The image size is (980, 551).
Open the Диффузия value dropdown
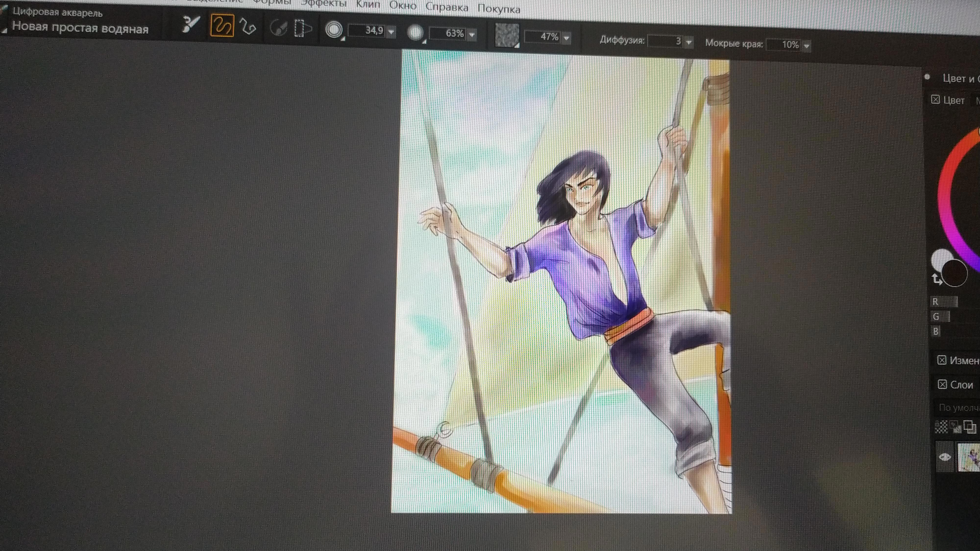coord(688,42)
